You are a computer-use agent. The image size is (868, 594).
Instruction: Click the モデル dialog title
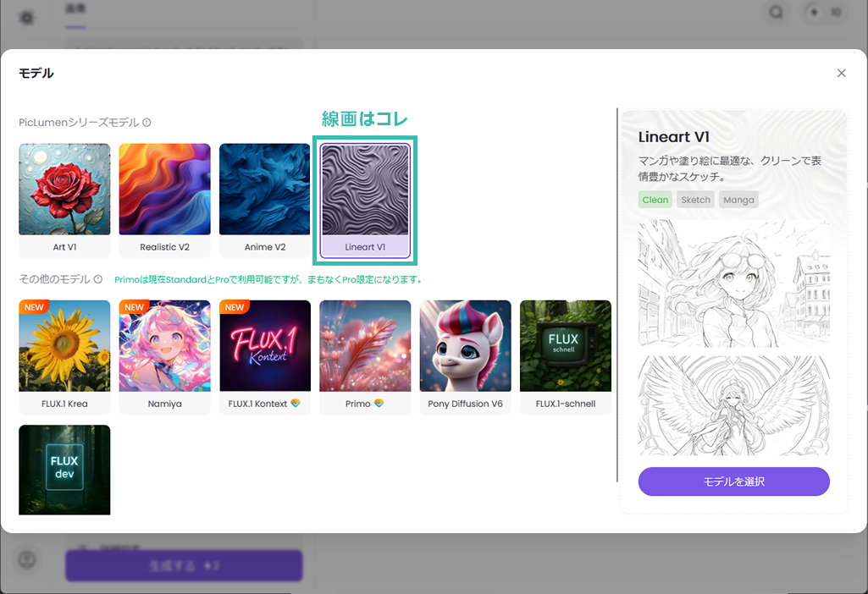tap(36, 73)
